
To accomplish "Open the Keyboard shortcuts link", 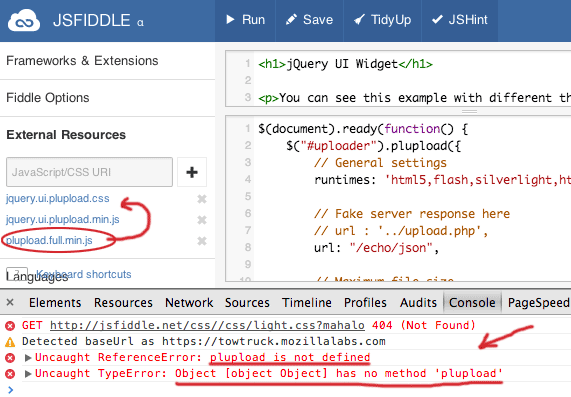I will click(x=84, y=274).
